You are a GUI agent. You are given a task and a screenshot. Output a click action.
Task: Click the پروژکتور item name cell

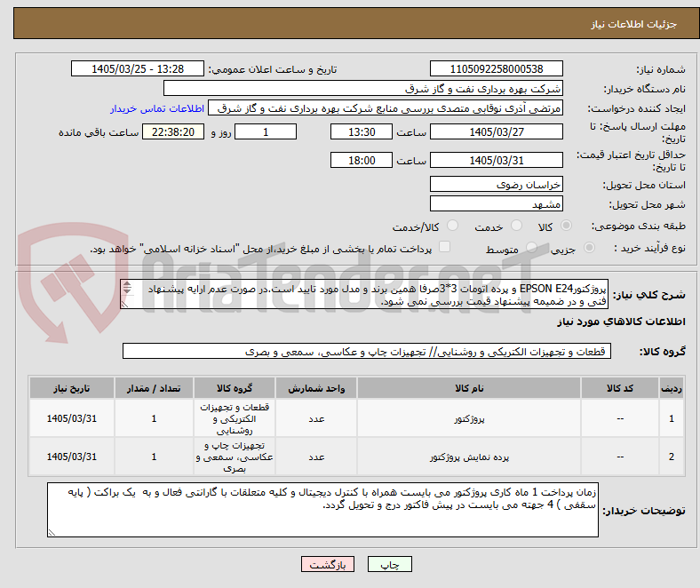tap(469, 418)
